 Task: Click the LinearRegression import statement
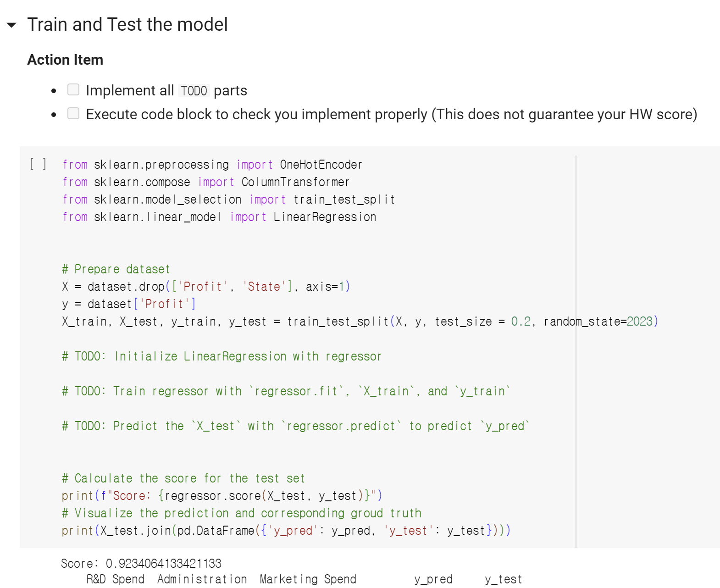click(219, 216)
